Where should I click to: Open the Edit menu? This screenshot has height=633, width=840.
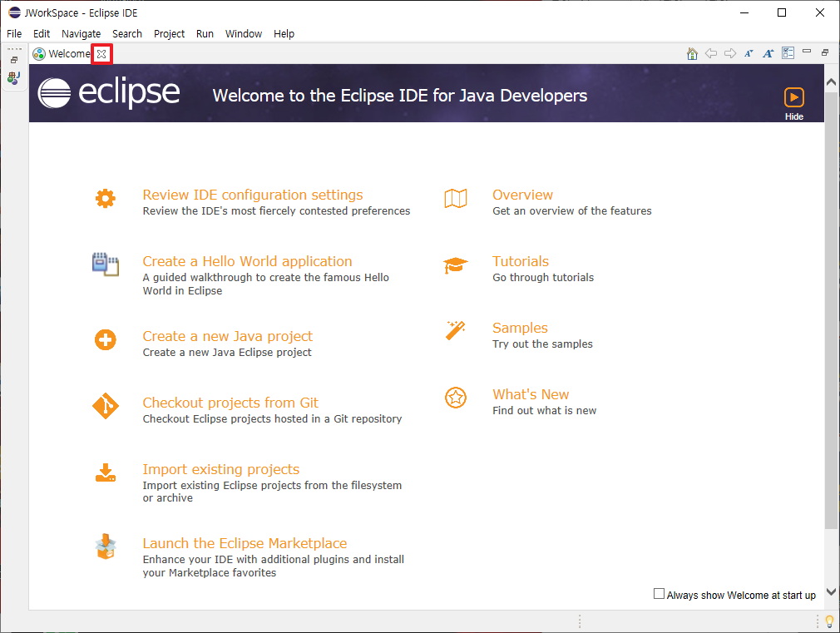point(42,34)
